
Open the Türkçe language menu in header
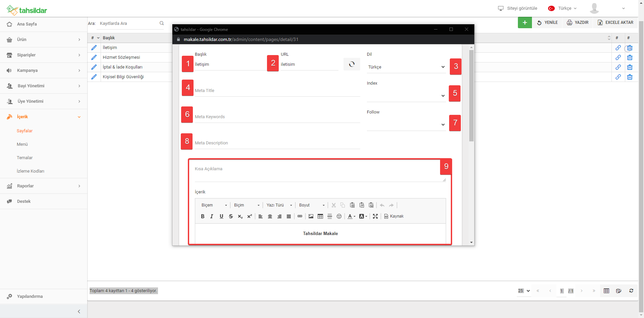tap(562, 8)
